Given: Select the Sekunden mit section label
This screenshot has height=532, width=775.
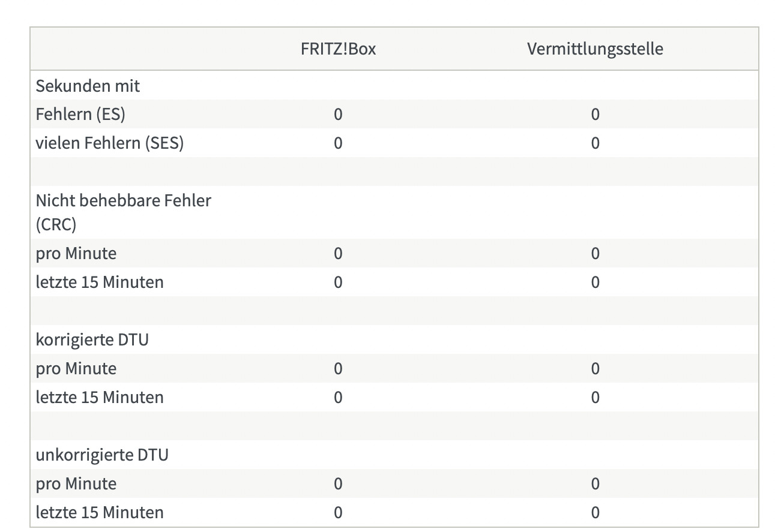Looking at the screenshot, I should (x=88, y=86).
